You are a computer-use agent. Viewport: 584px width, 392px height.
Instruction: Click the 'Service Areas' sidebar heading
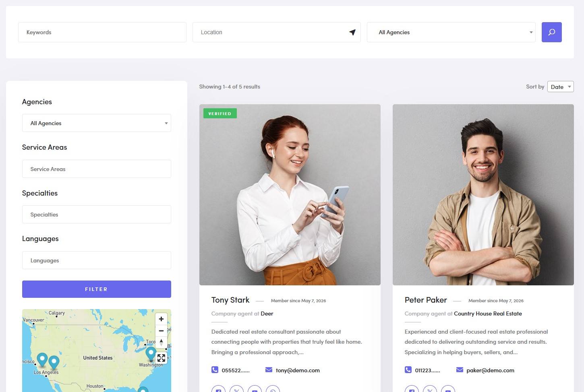click(x=45, y=147)
